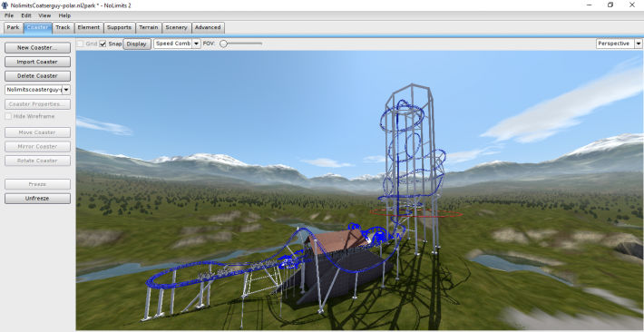644x332 pixels.
Task: Click the Mirror Coaster button
Action: coord(37,147)
